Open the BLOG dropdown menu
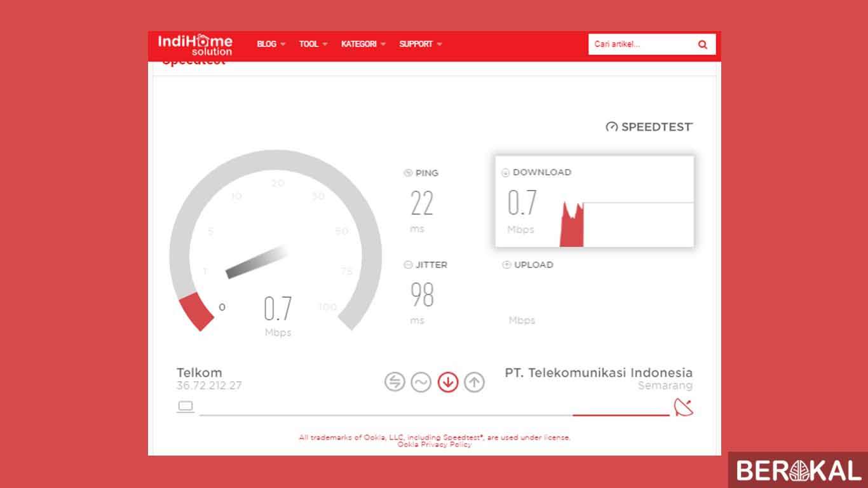The width and height of the screenshot is (868, 488). pyautogui.click(x=271, y=44)
